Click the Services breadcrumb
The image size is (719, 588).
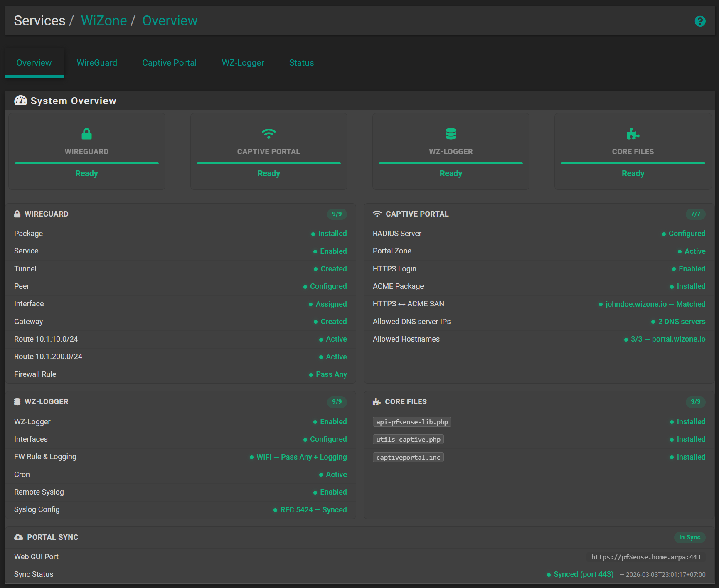39,20
